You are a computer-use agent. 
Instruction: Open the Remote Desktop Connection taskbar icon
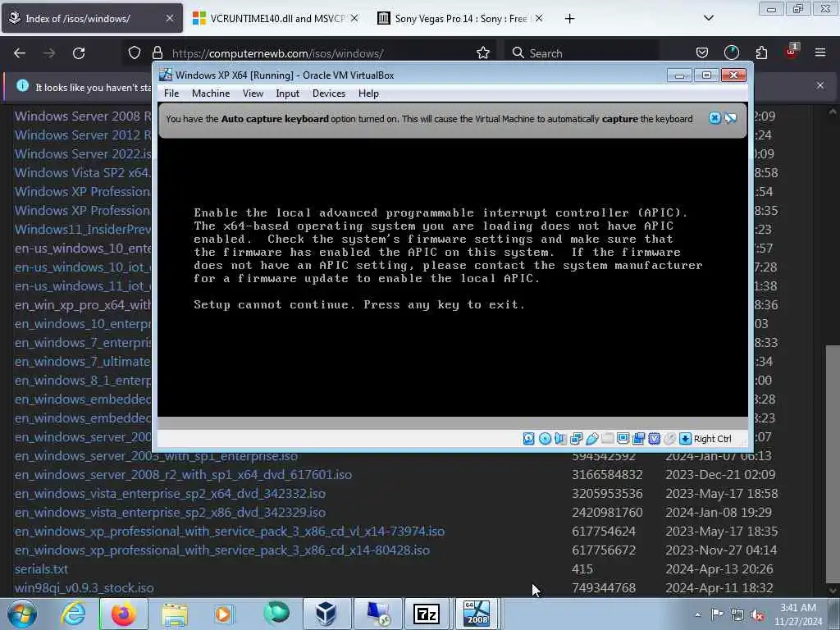click(x=377, y=614)
